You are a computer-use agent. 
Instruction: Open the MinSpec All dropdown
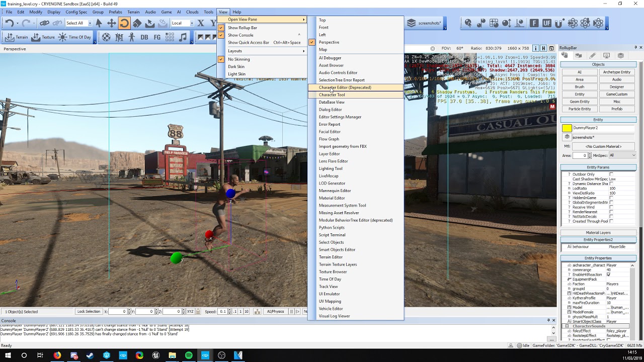pyautogui.click(x=622, y=155)
